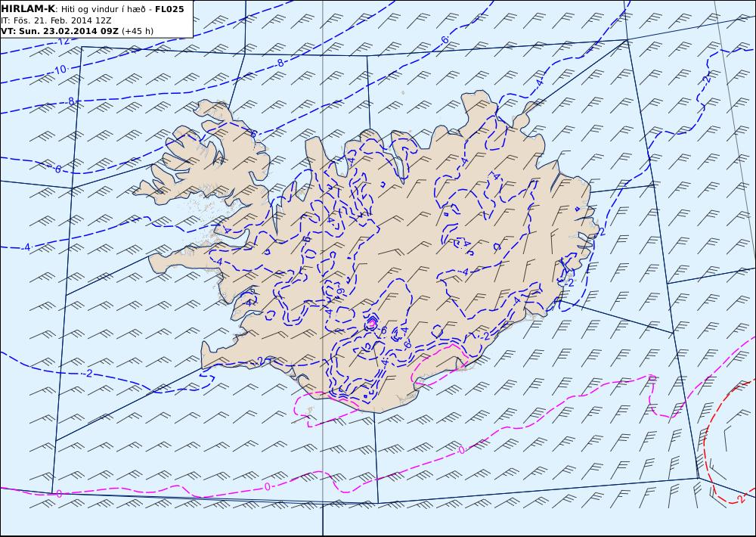Select the 'Hiti og vindur í hæð' title text
The width and height of the screenshot is (756, 537).
(104, 10)
